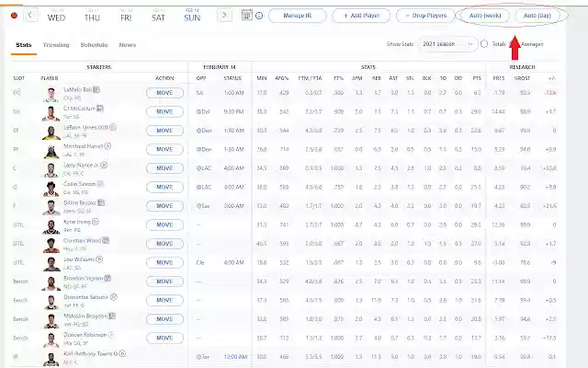Switch to the Stats tab
This screenshot has width=588, height=368.
(24, 45)
